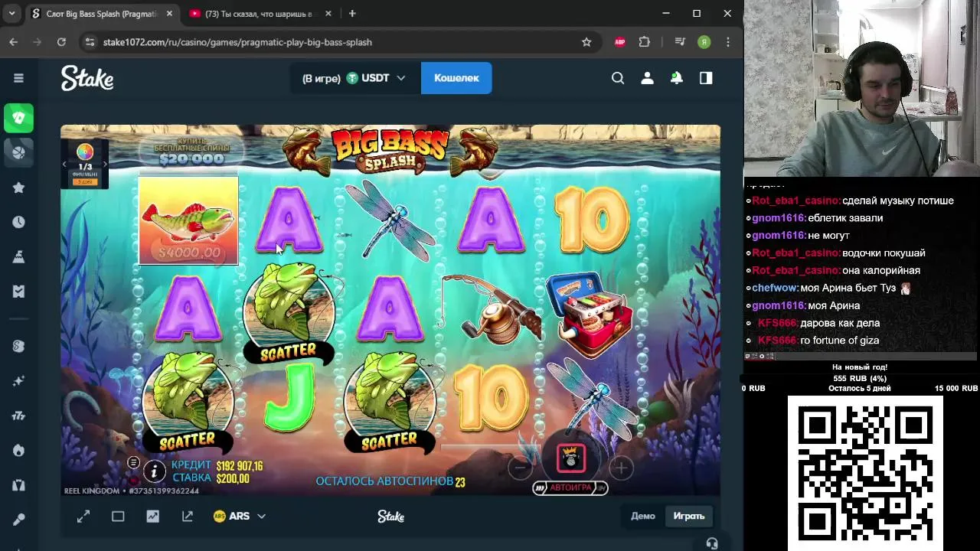This screenshot has height=551, width=980.
Task: Open a new browser tab
Action: click(352, 14)
